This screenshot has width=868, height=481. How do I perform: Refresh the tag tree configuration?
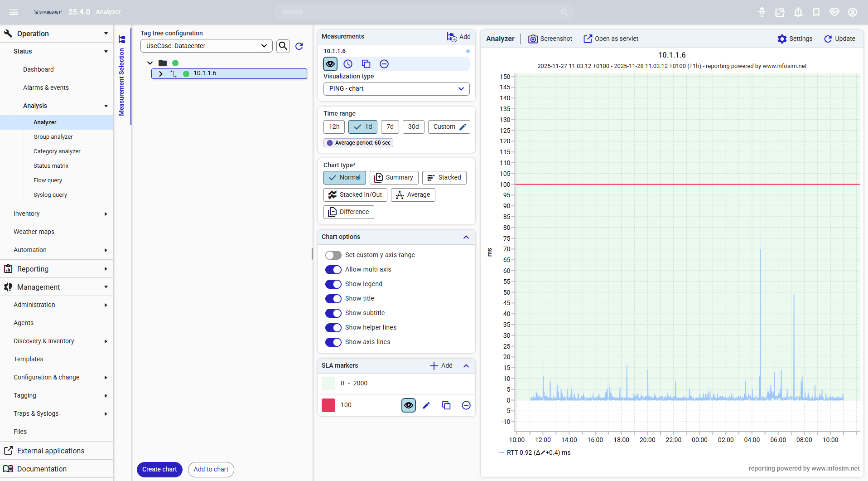coord(299,46)
